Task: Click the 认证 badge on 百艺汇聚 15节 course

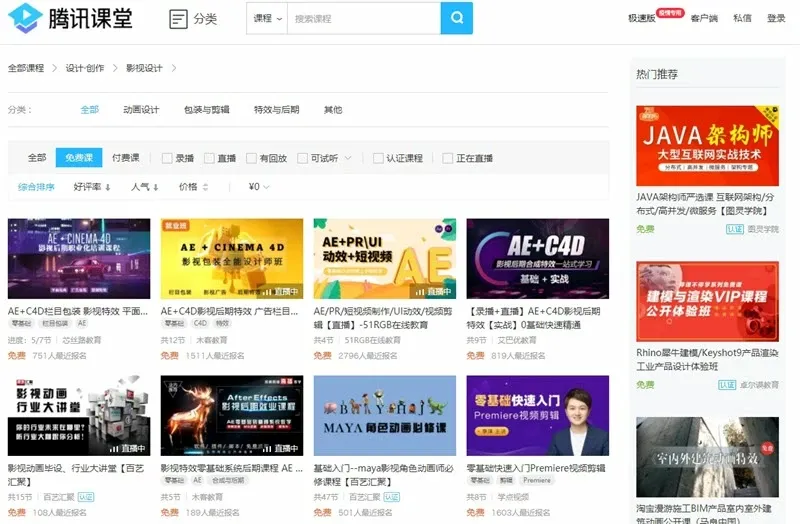Action: click(x=85, y=496)
